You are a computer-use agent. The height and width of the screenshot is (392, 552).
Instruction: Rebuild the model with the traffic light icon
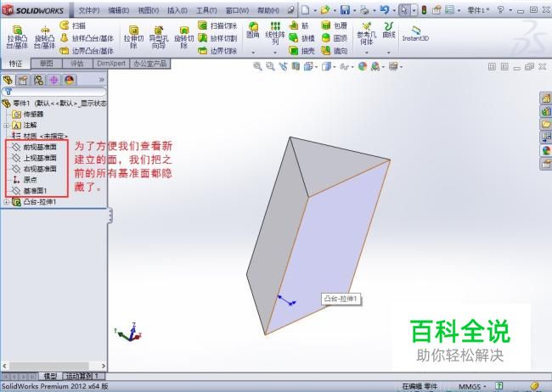click(425, 10)
